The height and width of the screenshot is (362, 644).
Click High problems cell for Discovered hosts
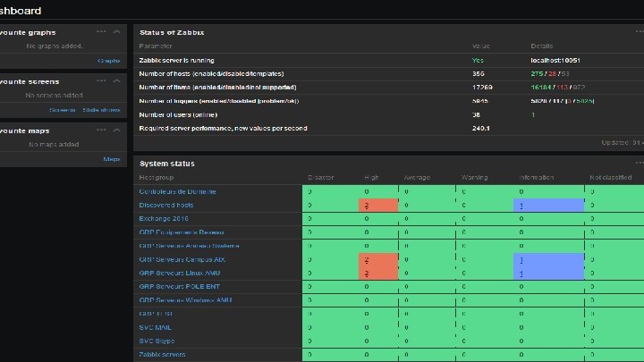click(378, 206)
